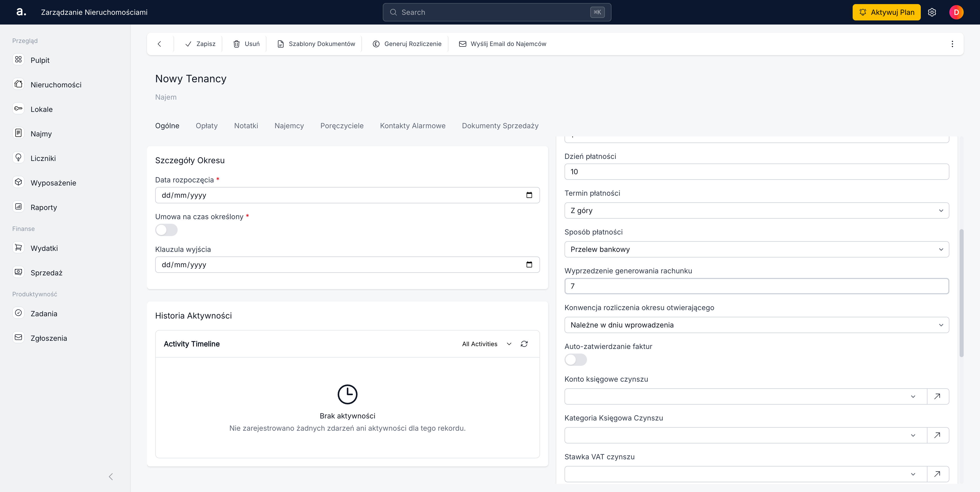Open Wydatki cart icon

pyautogui.click(x=18, y=248)
